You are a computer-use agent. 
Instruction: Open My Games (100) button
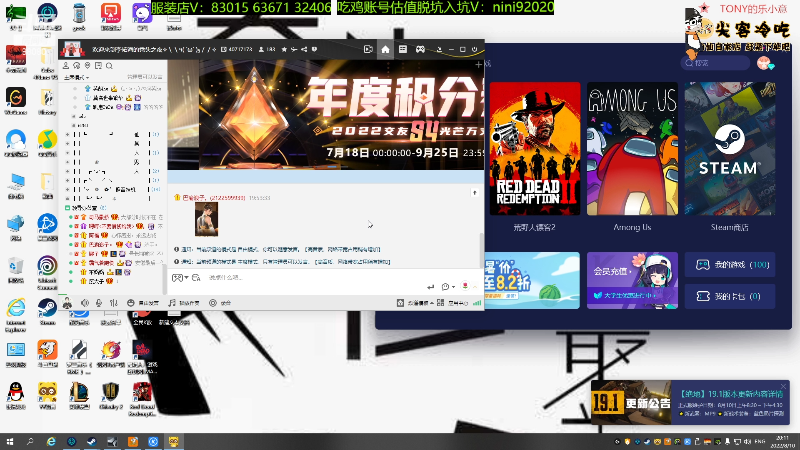point(730,265)
